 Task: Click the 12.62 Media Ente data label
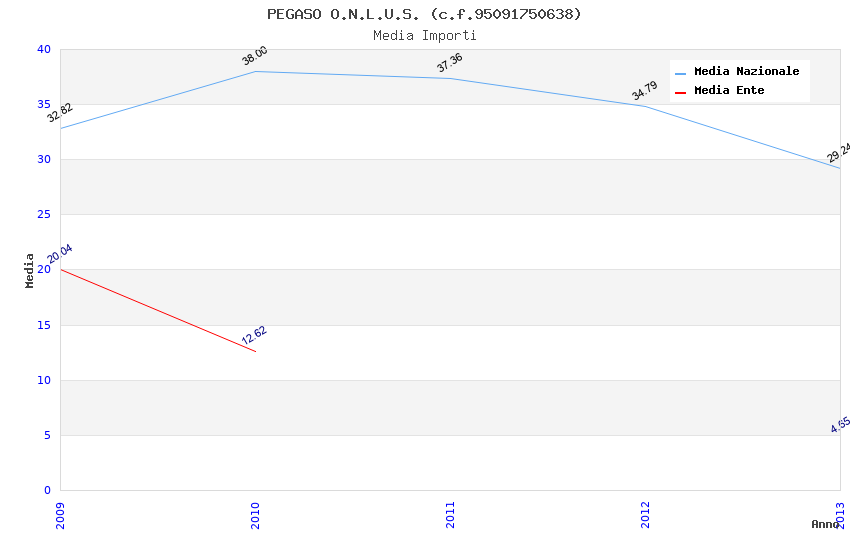(254, 336)
